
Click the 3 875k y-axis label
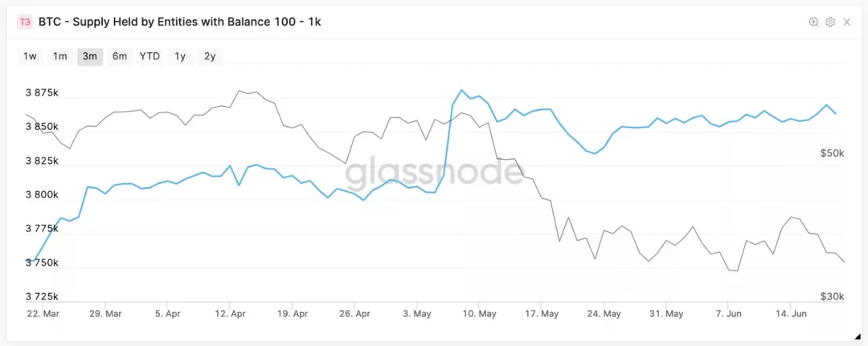pyautogui.click(x=42, y=93)
